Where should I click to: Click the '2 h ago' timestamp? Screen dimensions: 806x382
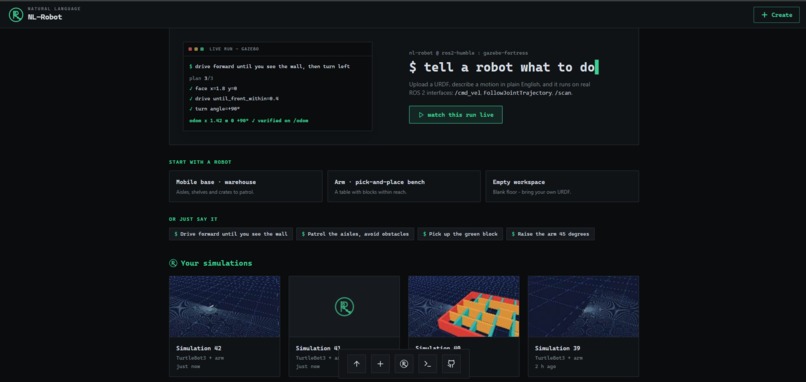point(544,367)
